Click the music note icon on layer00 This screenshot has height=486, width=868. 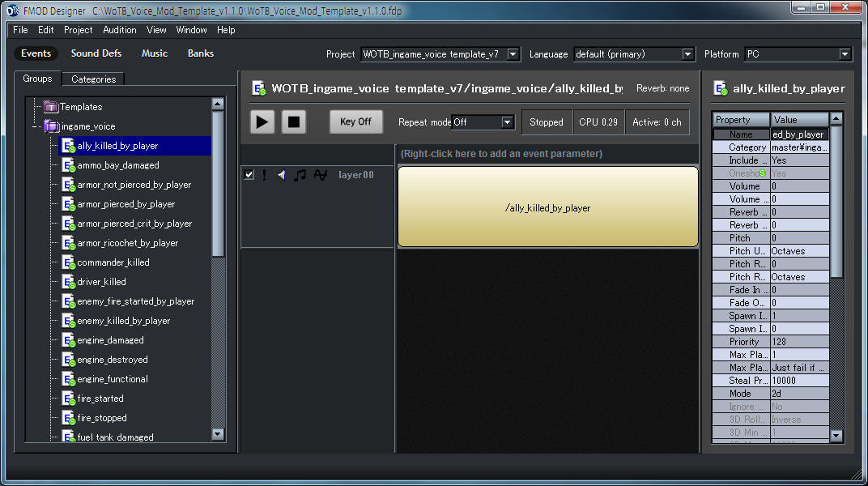coord(300,175)
